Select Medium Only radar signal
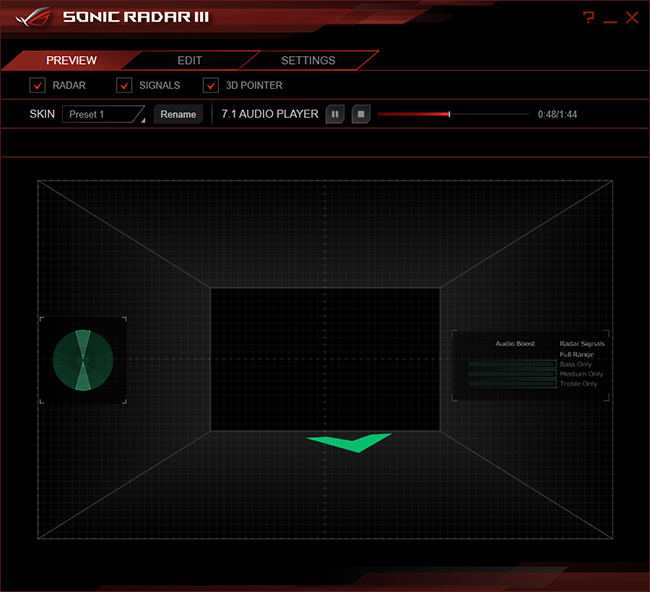This screenshot has width=650, height=592. pos(581,374)
